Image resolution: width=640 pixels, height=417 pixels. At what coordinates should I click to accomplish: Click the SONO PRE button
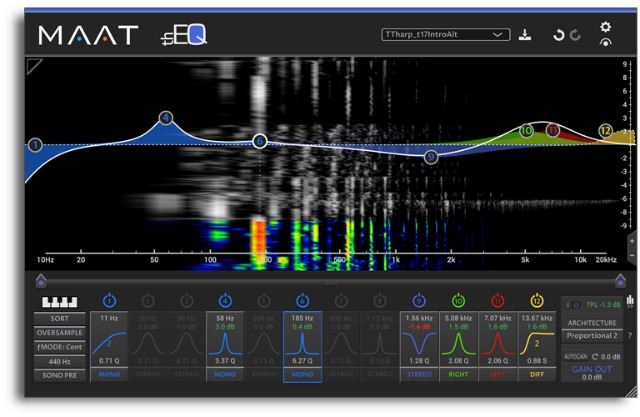click(x=60, y=375)
